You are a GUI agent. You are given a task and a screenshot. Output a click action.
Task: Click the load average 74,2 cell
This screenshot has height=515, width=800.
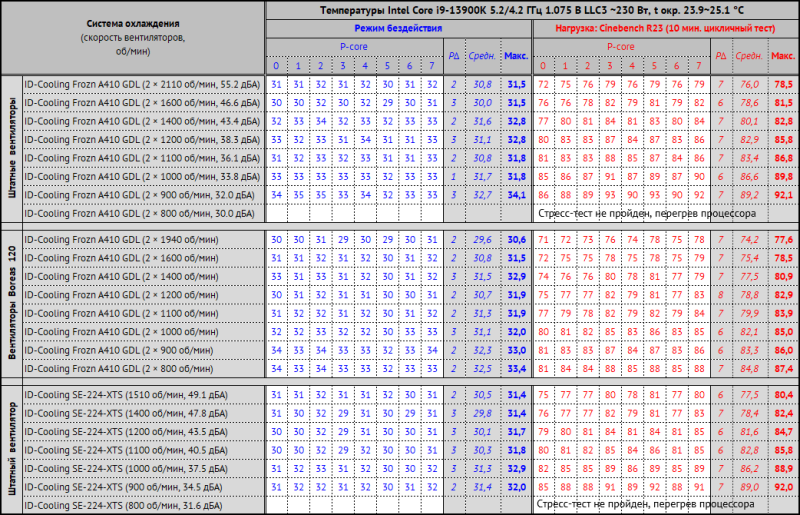[x=749, y=239]
